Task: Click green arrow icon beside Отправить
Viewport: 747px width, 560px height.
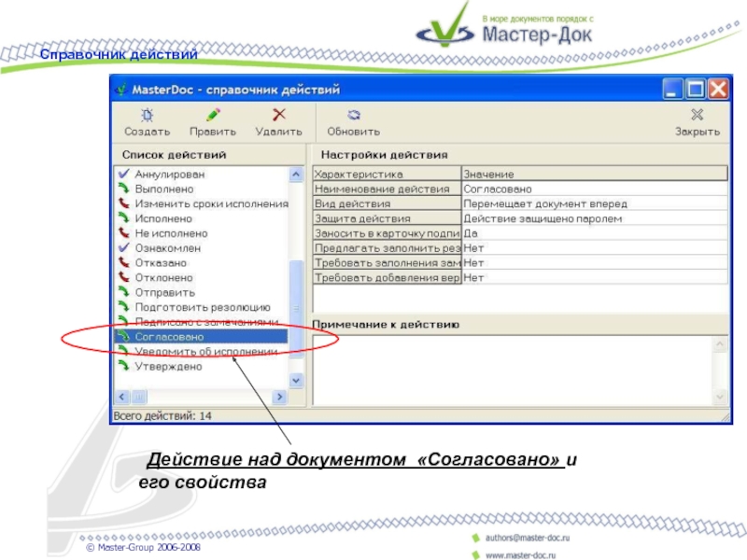Action: click(124, 291)
